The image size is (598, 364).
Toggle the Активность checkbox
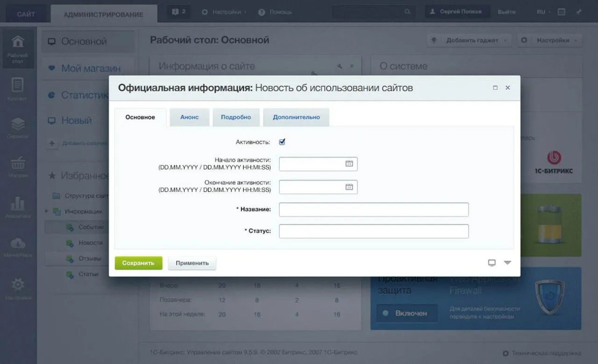click(x=282, y=142)
